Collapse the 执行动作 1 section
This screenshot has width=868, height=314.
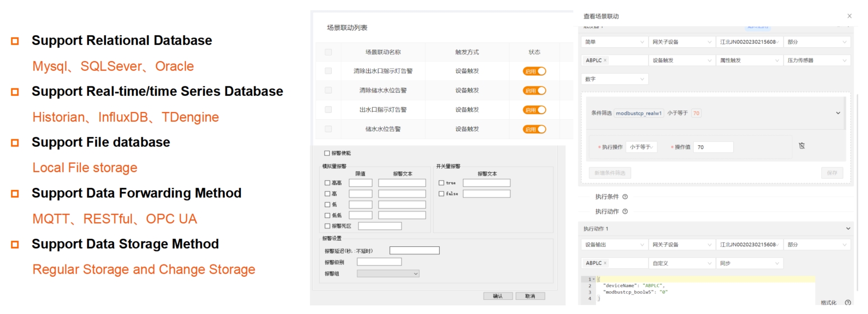tap(848, 229)
